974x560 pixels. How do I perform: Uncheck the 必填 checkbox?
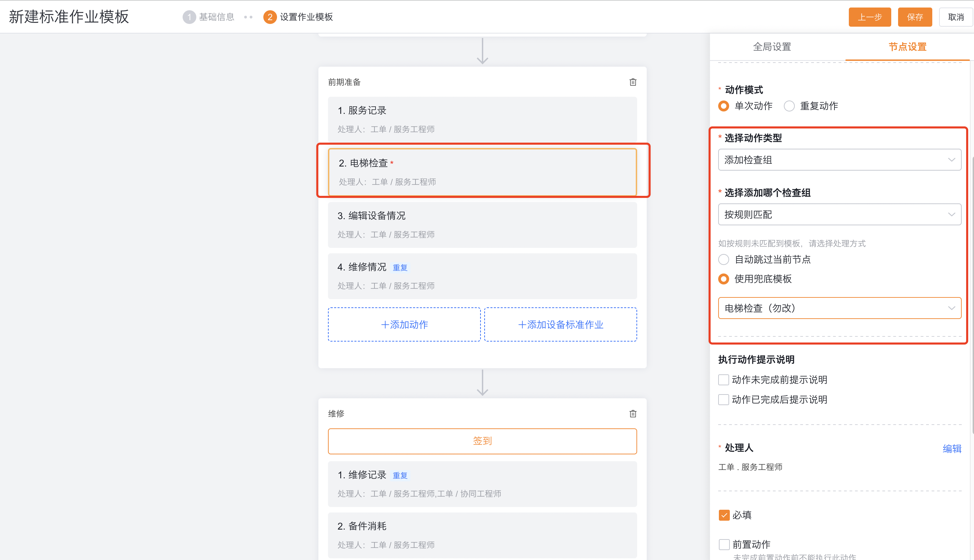724,515
